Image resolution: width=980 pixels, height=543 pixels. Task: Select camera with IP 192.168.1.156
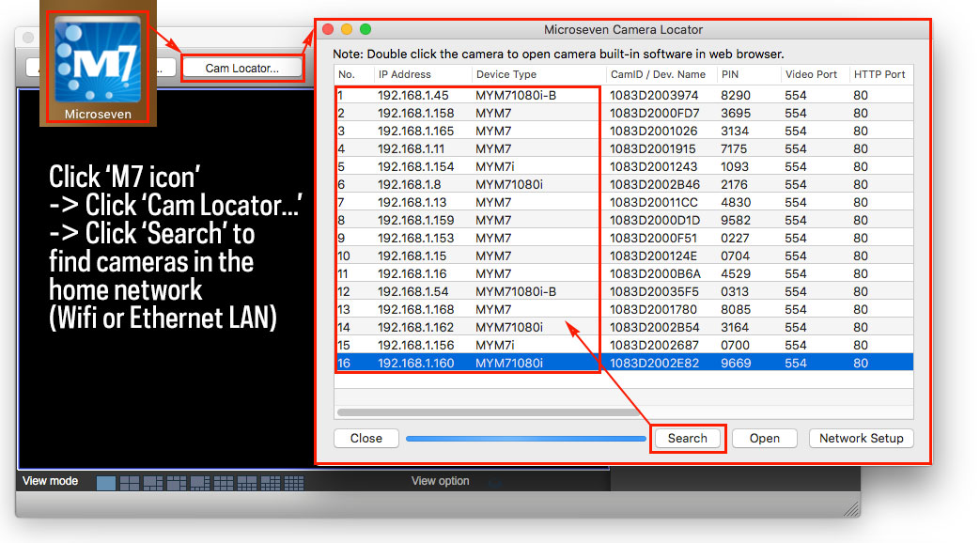pyautogui.click(x=415, y=346)
